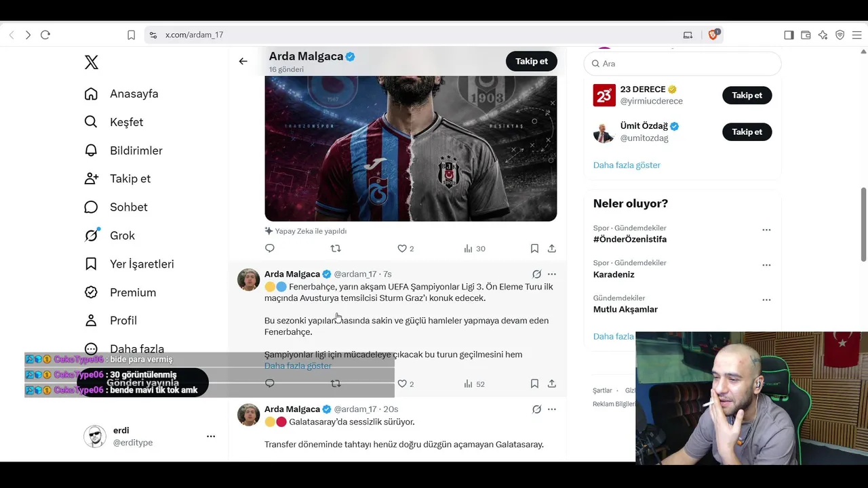
Task: Click Daha fazla göster under follow suggestions
Action: [x=627, y=165]
